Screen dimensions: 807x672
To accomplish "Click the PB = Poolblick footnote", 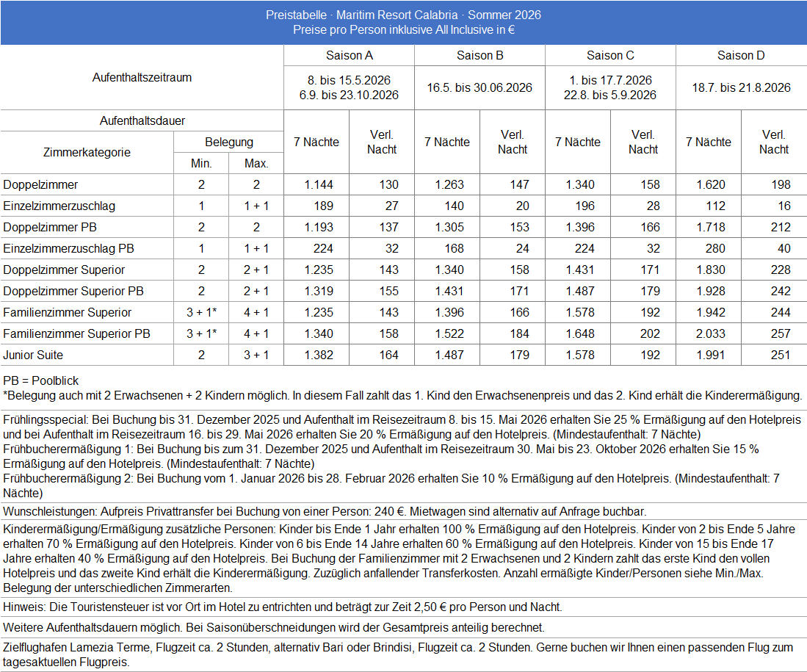I will pos(41,381).
